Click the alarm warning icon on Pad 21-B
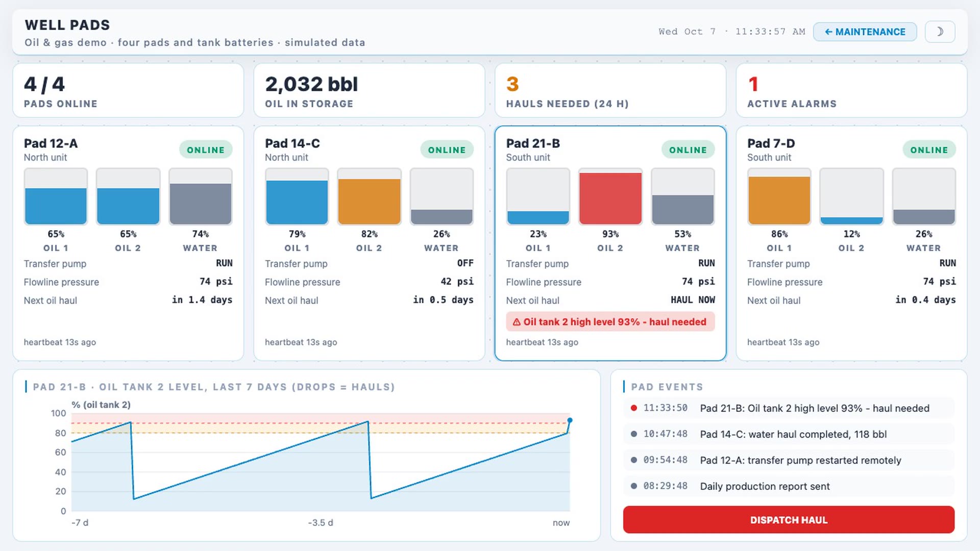 point(516,322)
